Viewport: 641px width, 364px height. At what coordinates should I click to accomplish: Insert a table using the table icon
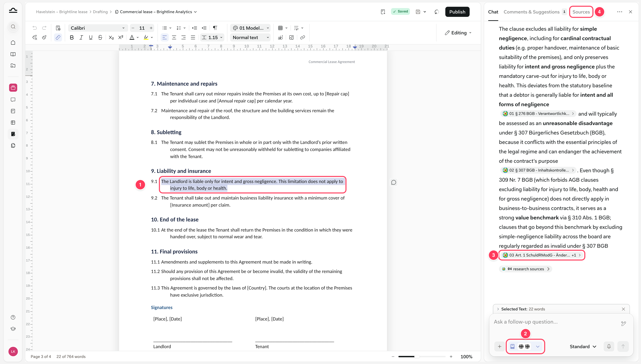(x=280, y=28)
